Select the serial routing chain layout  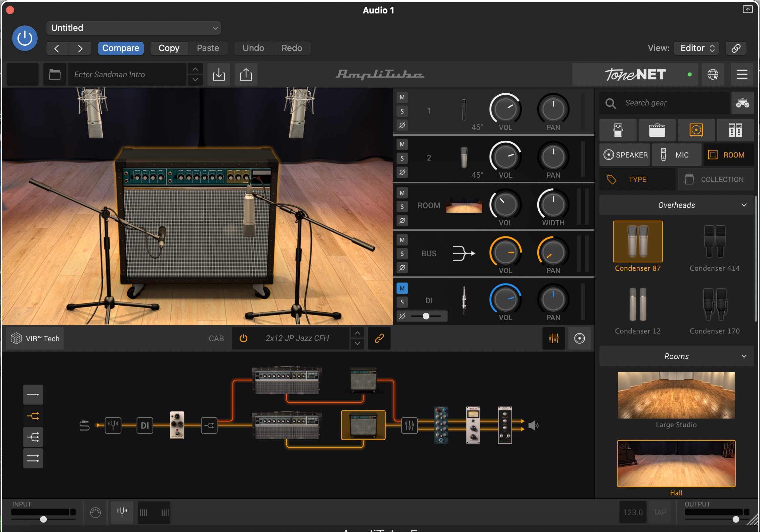tap(33, 395)
